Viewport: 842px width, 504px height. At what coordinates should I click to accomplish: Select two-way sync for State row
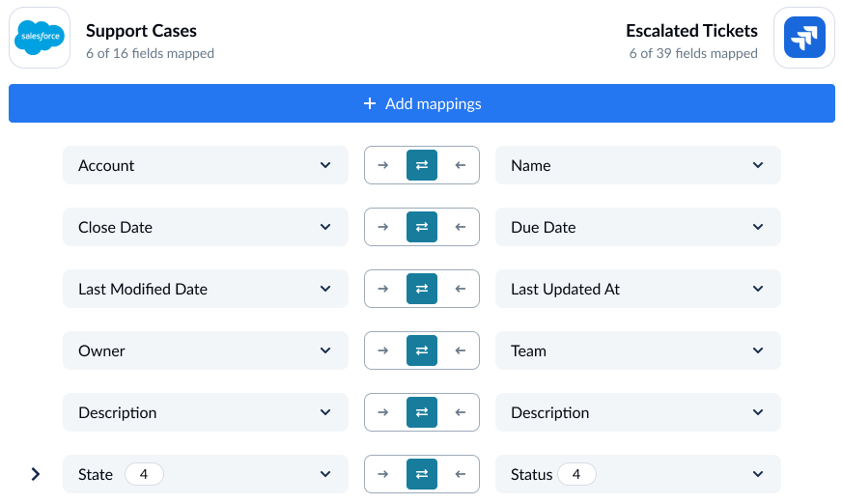[422, 474]
